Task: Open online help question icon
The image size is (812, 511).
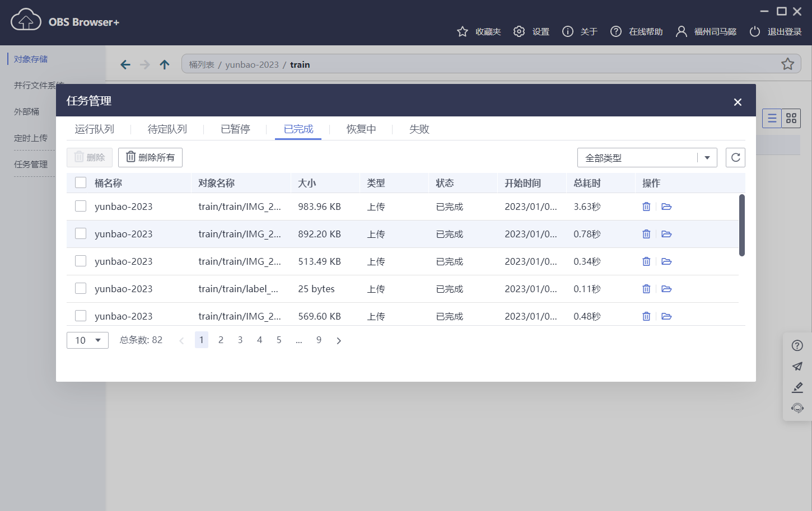Action: pos(616,31)
